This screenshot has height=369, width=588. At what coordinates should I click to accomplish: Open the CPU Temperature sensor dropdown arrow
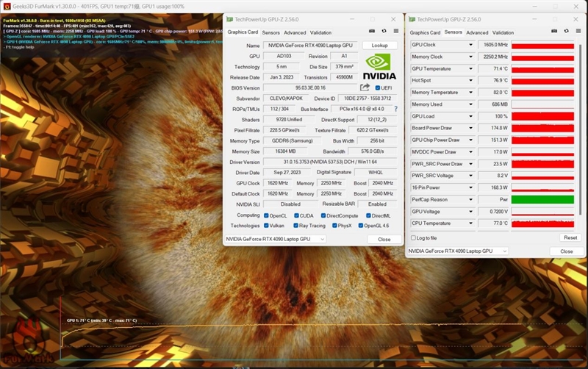tap(470, 223)
